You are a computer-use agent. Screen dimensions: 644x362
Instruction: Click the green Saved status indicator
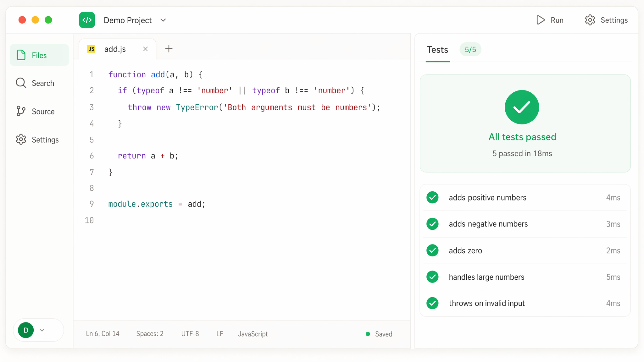[379, 334]
